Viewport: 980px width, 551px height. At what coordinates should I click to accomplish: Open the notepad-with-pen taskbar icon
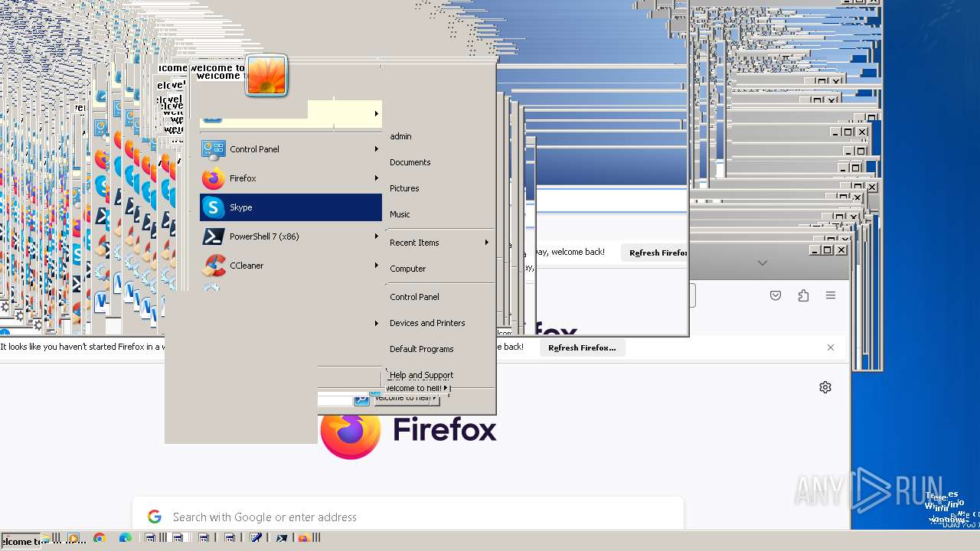256,539
